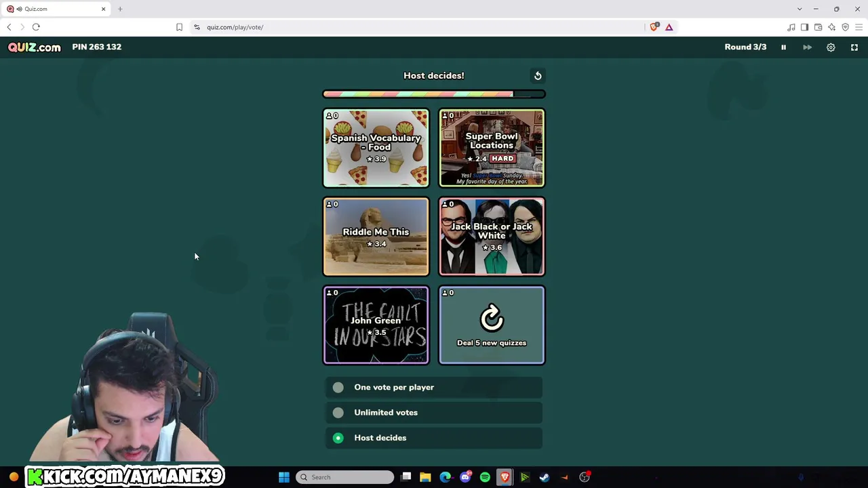The height and width of the screenshot is (488, 868).
Task: Switch to the Quiz.com tab
Action: [x=57, y=9]
